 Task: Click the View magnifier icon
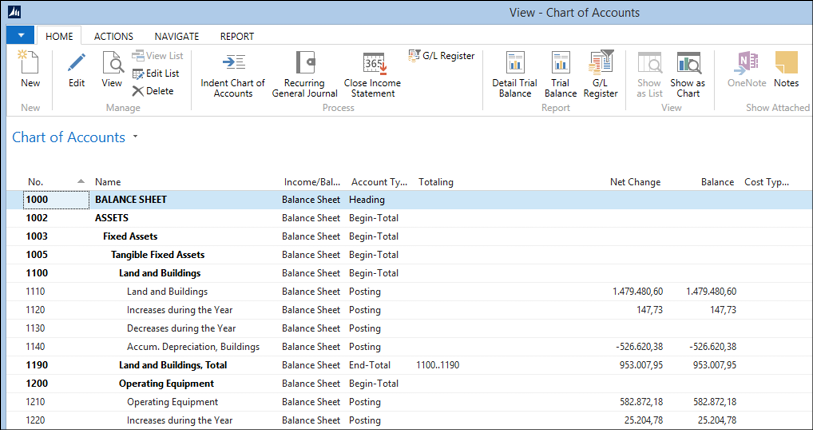pos(112,63)
